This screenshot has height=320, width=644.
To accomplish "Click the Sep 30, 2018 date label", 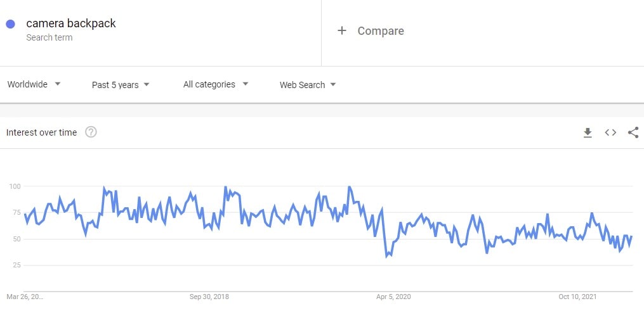I will [209, 297].
